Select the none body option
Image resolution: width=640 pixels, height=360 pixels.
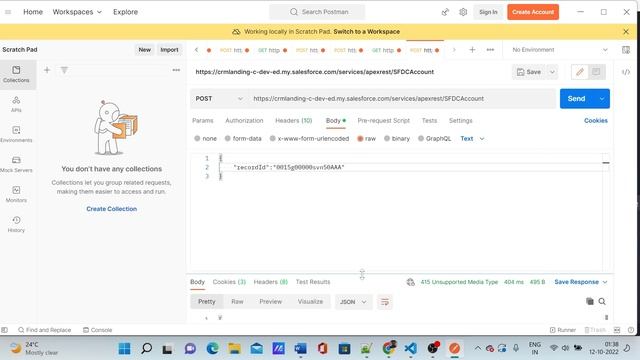(205, 138)
